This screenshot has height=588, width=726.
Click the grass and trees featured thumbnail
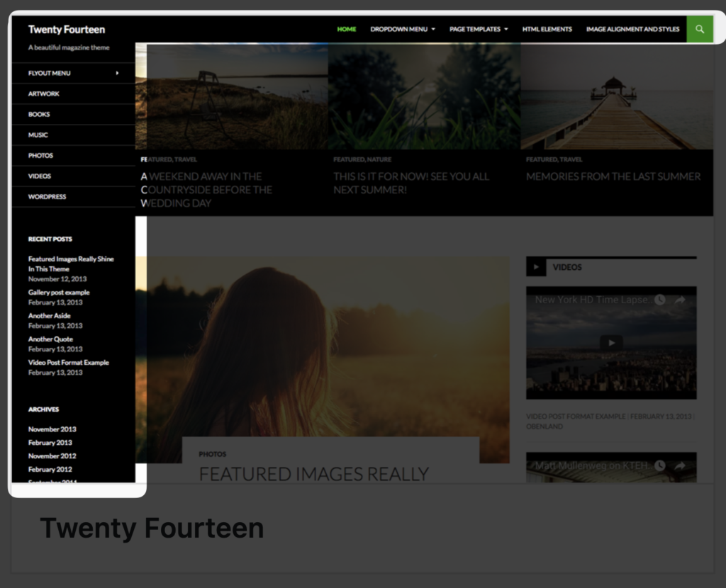click(x=424, y=96)
